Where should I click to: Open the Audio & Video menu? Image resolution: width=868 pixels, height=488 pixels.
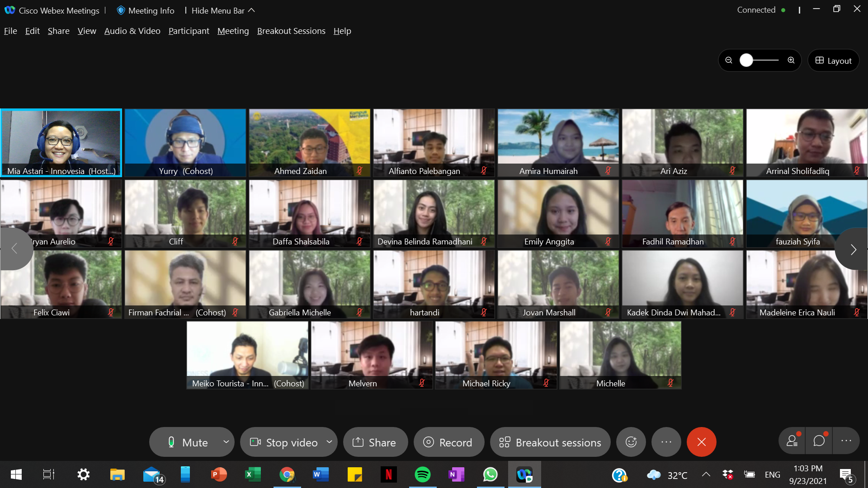tap(132, 31)
